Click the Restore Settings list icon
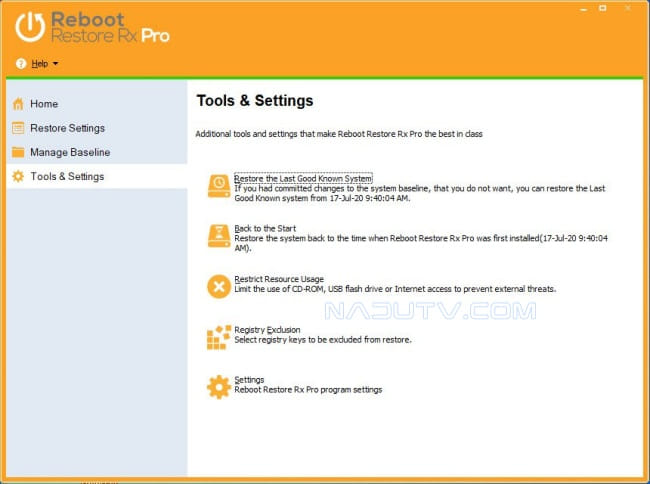Screen dimensions: 650x484 18,128
